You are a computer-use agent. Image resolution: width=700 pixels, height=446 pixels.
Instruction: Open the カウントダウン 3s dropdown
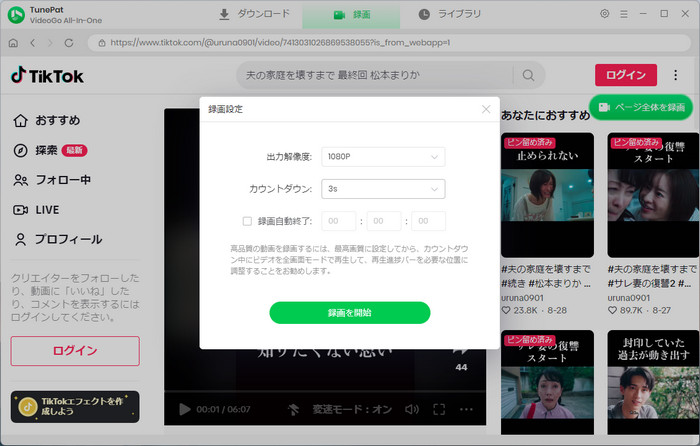(x=383, y=189)
